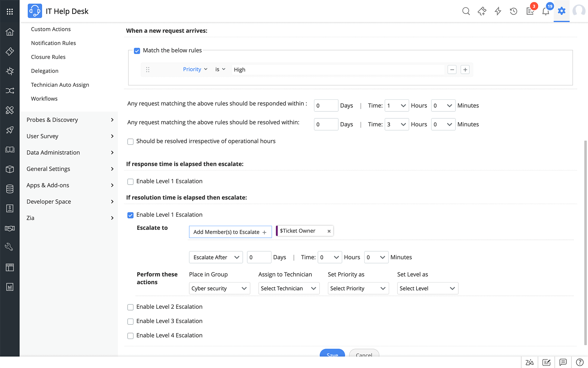Click the plus icon to add rule
This screenshot has width=588, height=368.
(x=465, y=70)
